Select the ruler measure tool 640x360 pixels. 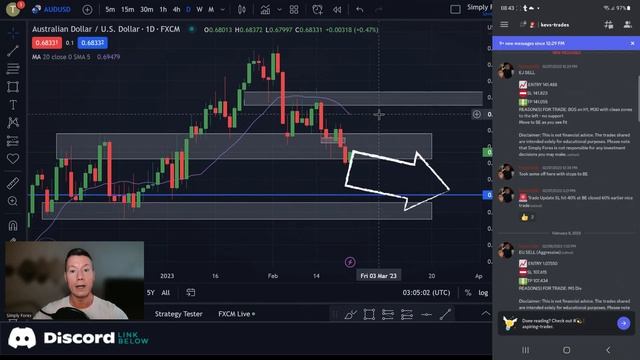tap(13, 183)
